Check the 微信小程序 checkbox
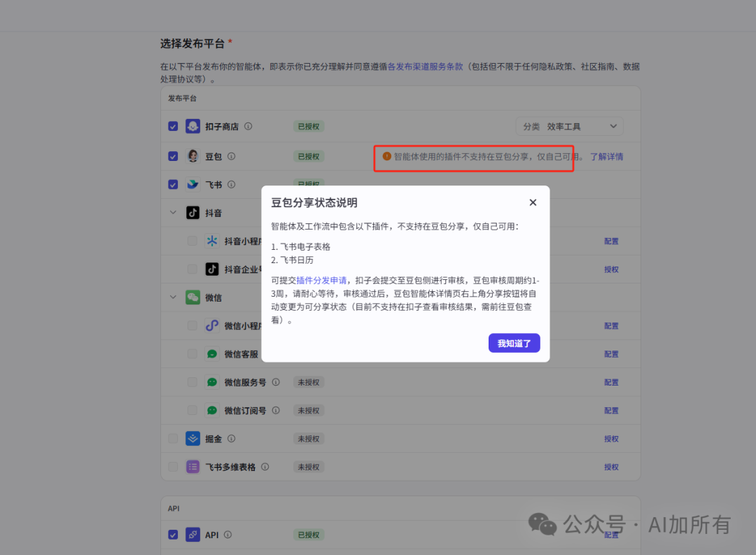Screen dimensions: 756x555 pyautogui.click(x=192, y=325)
